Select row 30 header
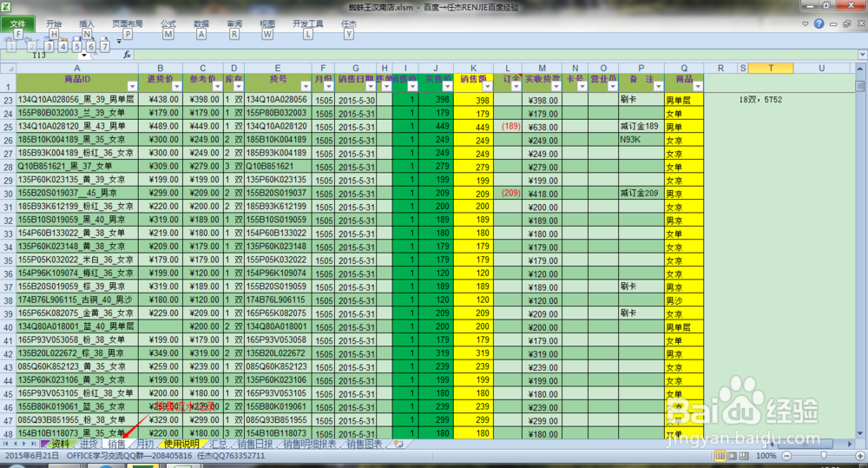The height and width of the screenshot is (468, 868). pyautogui.click(x=8, y=194)
